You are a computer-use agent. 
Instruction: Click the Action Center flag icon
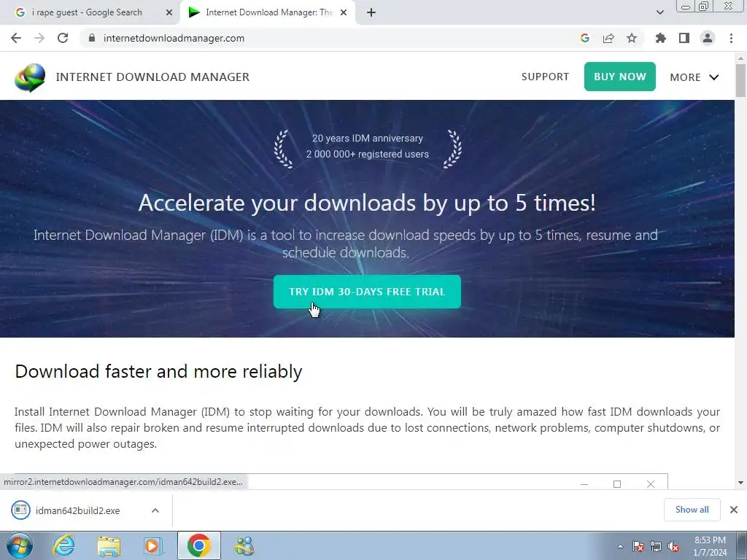638,547
